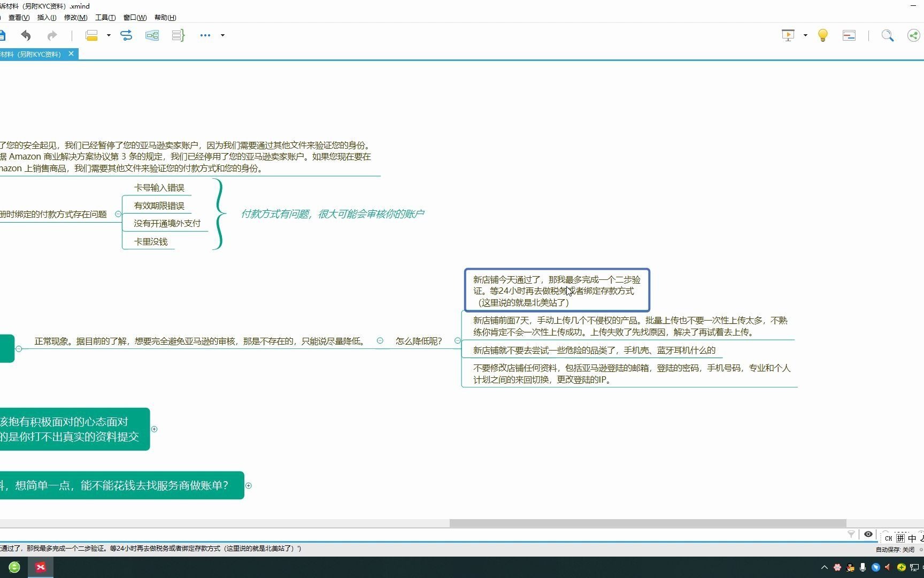Open the topic insert dropdown arrow
The width and height of the screenshot is (924, 578).
[109, 35]
